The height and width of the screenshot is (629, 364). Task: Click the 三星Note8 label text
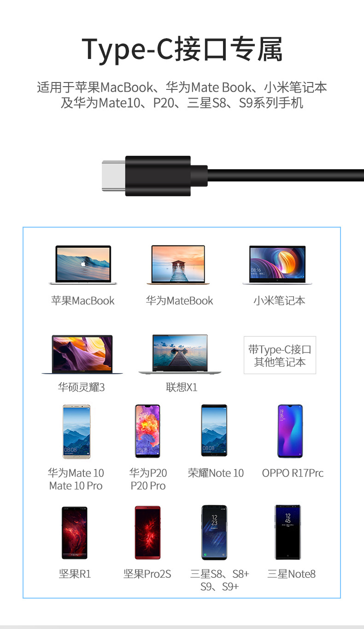coord(292,574)
